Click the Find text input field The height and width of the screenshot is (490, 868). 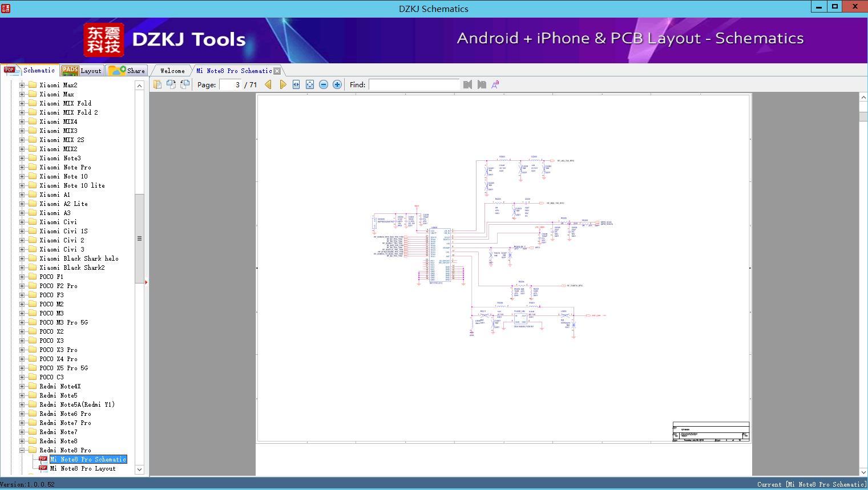414,84
